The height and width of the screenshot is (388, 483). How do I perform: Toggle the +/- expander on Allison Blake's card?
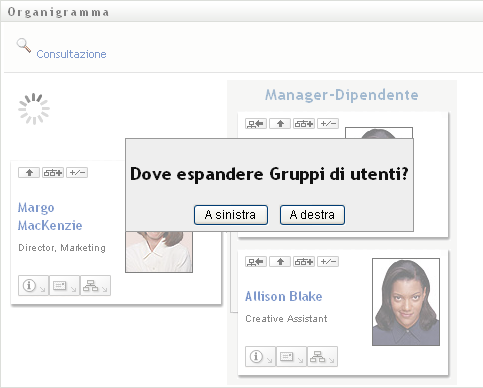point(328,262)
